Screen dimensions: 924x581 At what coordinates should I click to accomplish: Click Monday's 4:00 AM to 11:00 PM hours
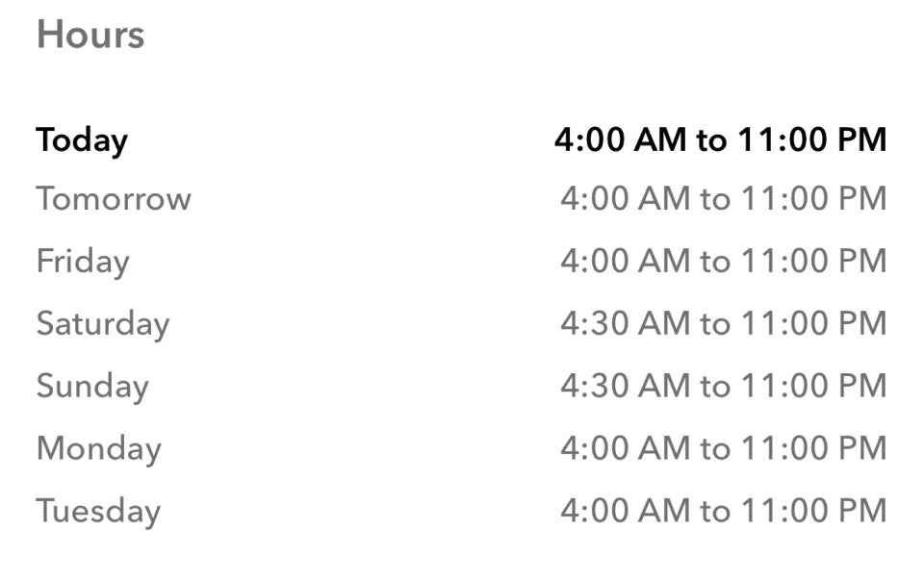(x=723, y=448)
